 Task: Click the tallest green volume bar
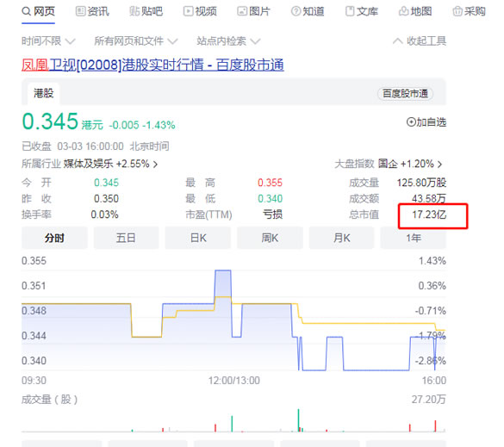point(298,420)
